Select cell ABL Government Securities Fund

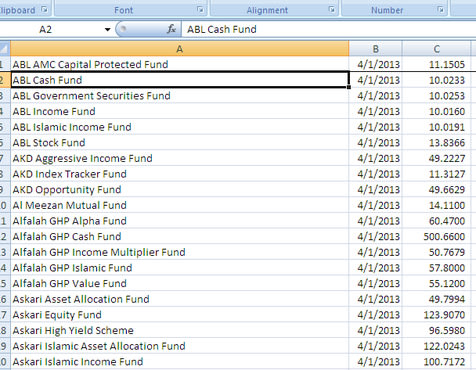(x=180, y=95)
